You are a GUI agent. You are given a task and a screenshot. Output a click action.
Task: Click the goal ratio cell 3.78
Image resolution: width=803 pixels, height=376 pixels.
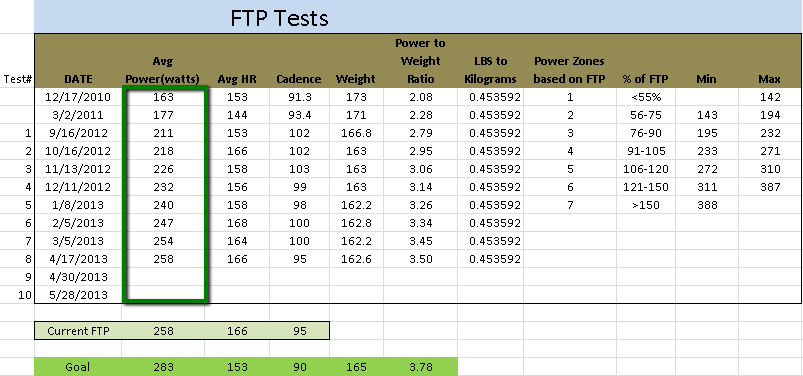point(420,367)
